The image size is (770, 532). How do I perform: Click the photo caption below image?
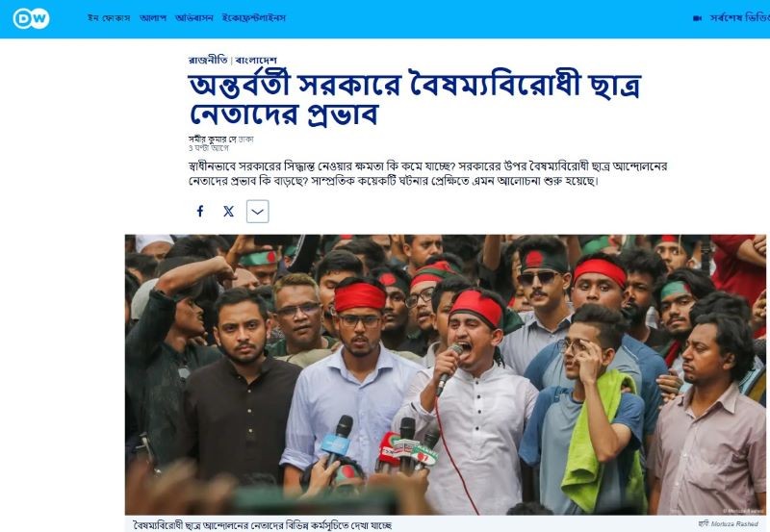[262, 525]
